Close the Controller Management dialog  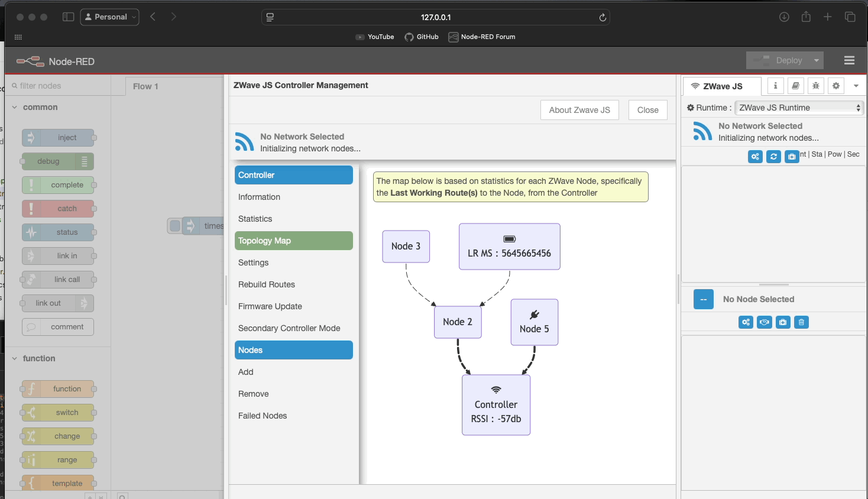tap(648, 110)
